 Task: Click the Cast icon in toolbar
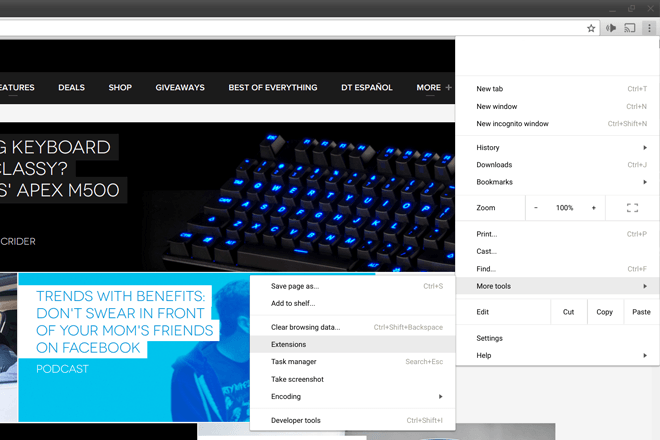point(630,28)
